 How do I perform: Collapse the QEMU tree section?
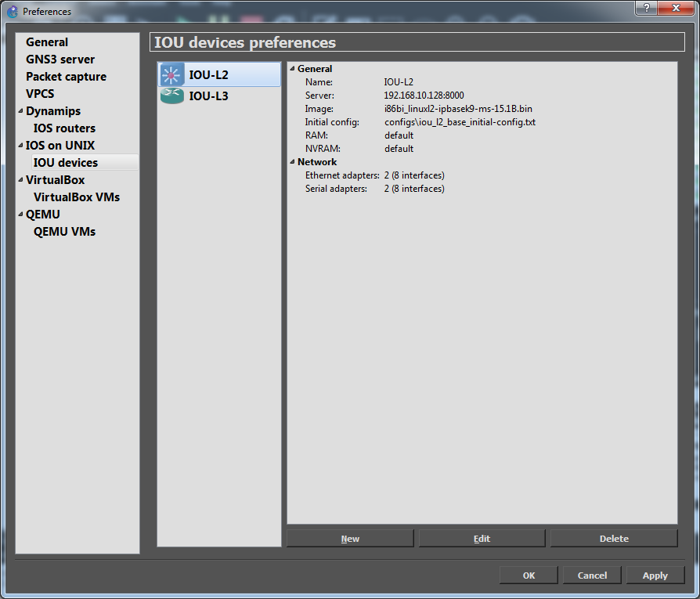click(20, 214)
